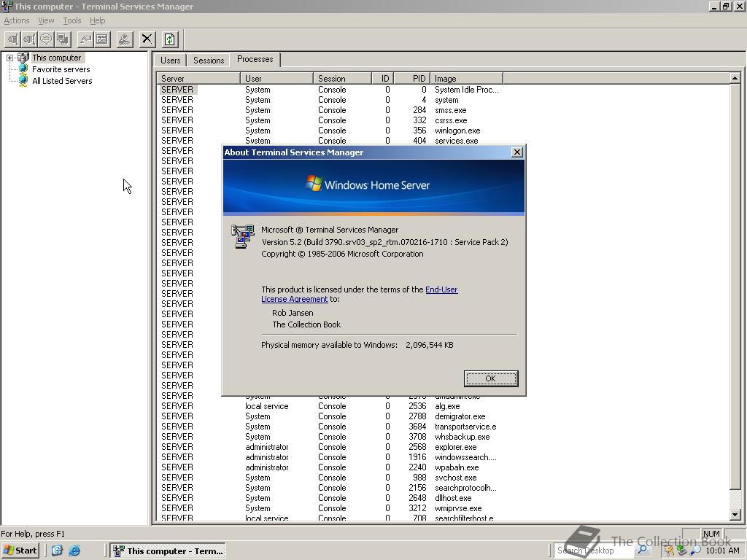Select the winlogon.exe process row
This screenshot has width=747, height=560.
[x=330, y=131]
